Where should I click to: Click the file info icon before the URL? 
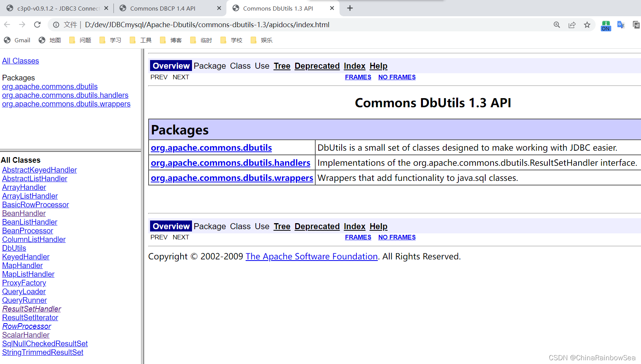56,25
